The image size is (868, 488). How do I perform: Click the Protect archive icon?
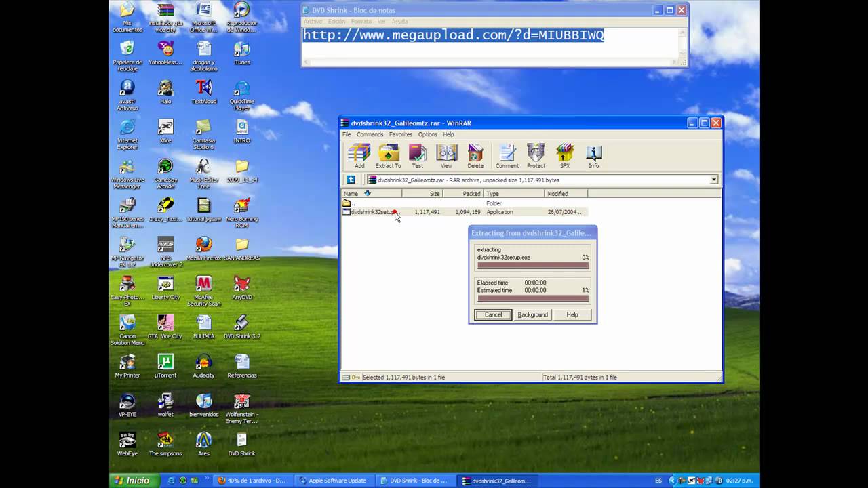536,156
